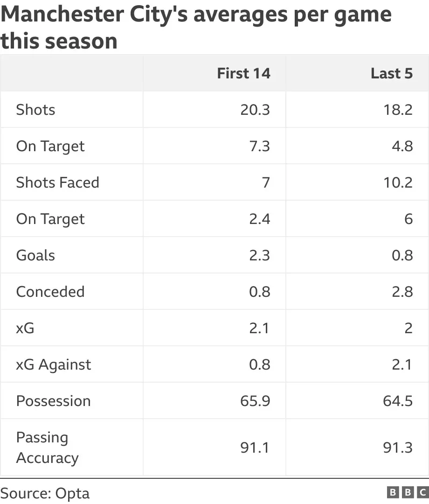
Task: Select the First 14 column header
Action: 244,73
